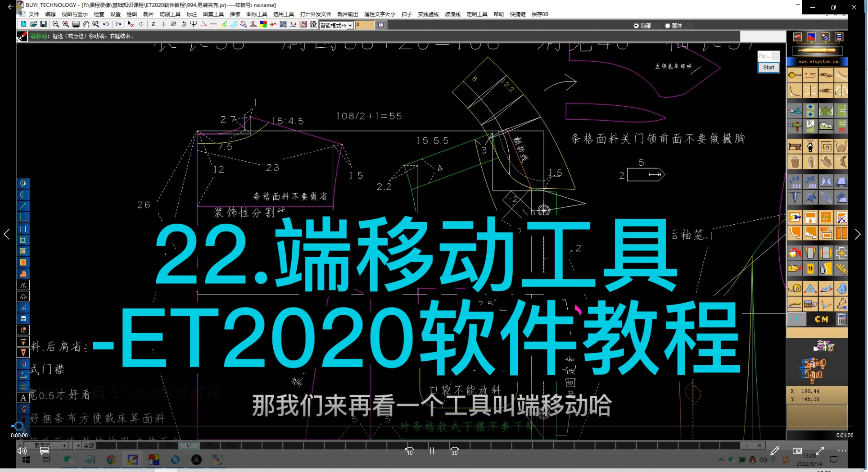This screenshot has width=868, height=472.
Task: Click the www.etsystem.cn link banner
Action: [x=818, y=61]
